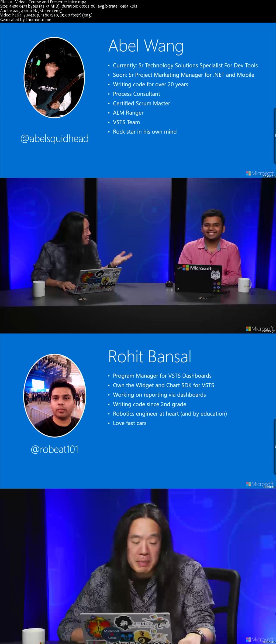Click 'Rock star in his own mind' bullet

(x=145, y=132)
